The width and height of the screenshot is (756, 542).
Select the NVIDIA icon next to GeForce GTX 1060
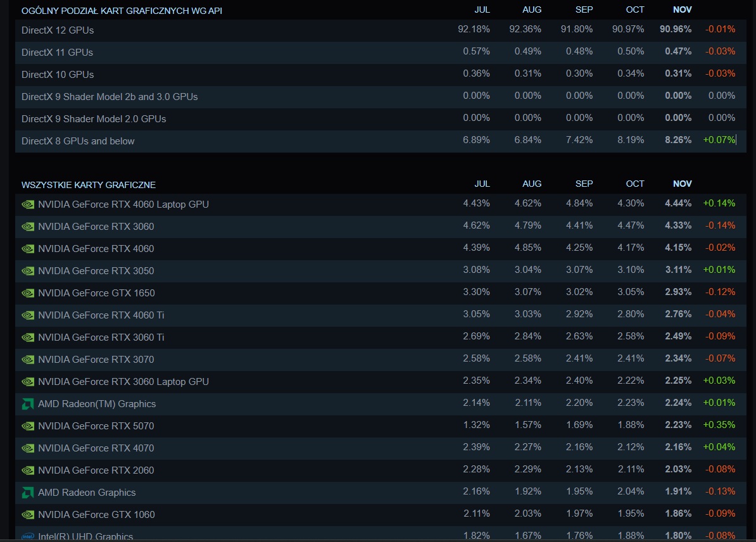point(28,514)
